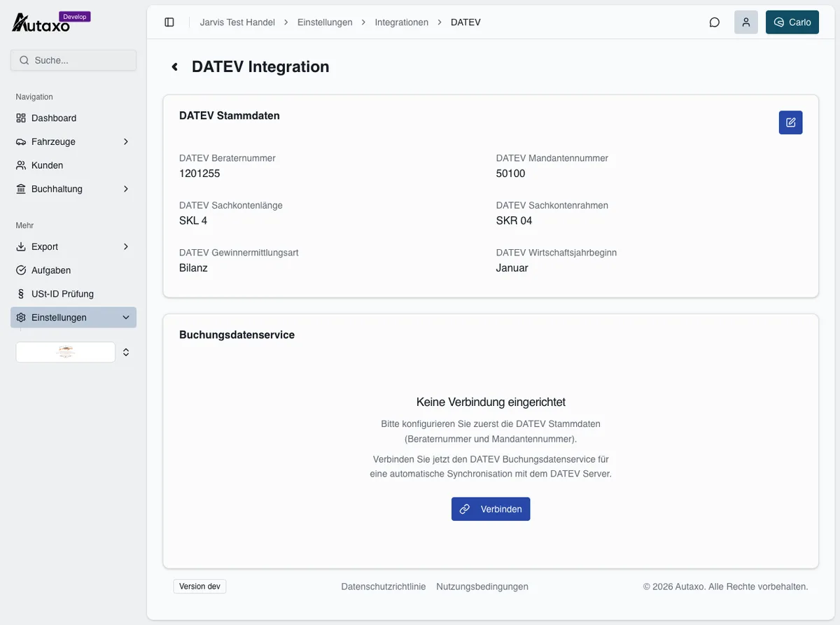The width and height of the screenshot is (840, 625).
Task: Collapse the Einstellungen chevron
Action: [126, 318]
